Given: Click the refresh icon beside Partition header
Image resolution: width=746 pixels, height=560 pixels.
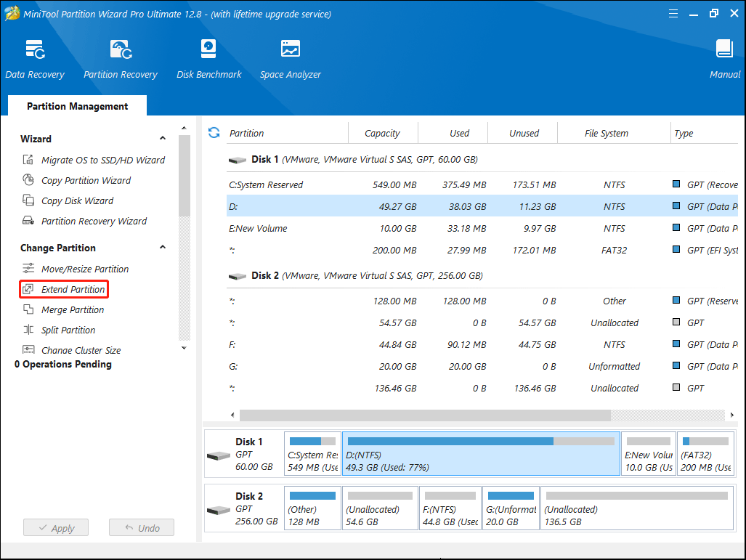Looking at the screenshot, I should [214, 133].
